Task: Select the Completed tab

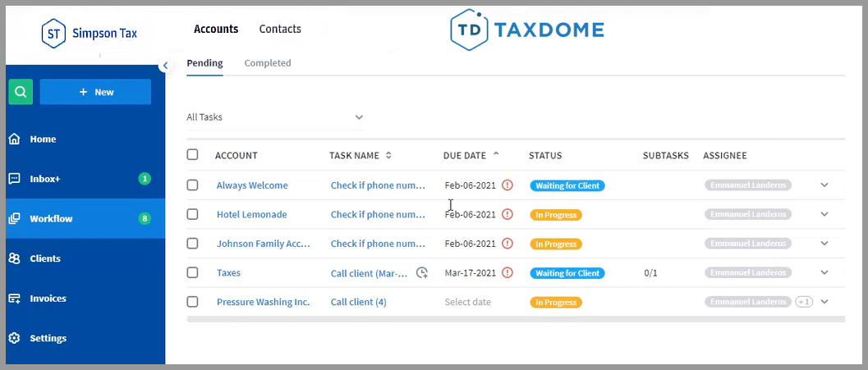Action: tap(268, 63)
